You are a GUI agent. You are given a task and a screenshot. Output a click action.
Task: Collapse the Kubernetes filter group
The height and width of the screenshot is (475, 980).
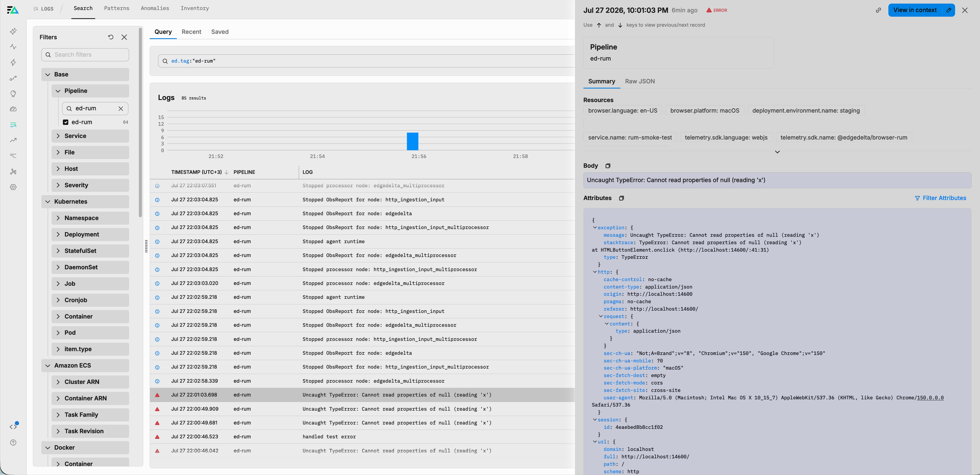point(47,201)
